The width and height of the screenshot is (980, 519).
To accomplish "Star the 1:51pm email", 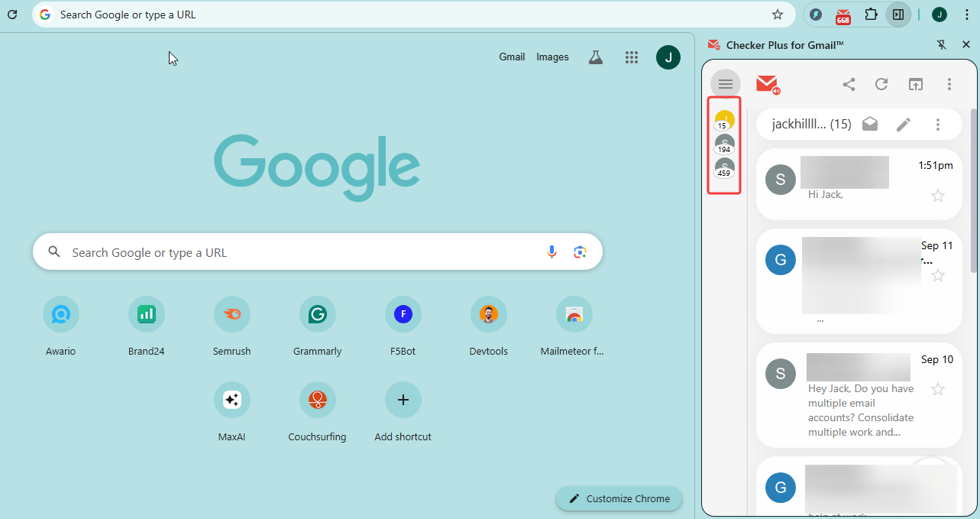I will coord(938,196).
